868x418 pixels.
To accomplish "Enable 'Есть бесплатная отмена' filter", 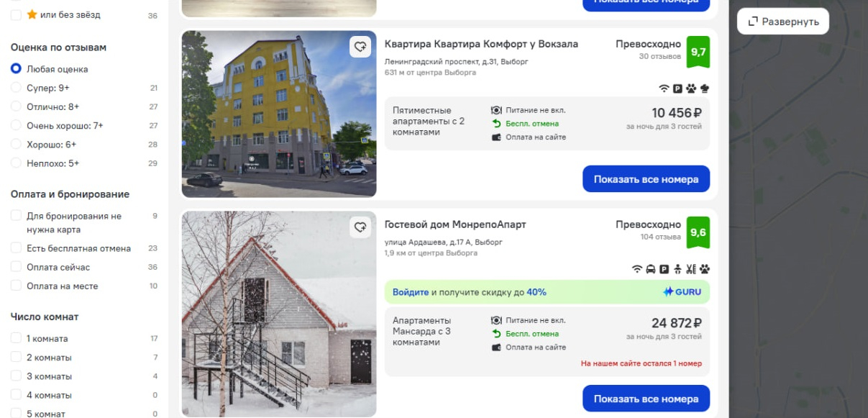I will click(x=16, y=248).
